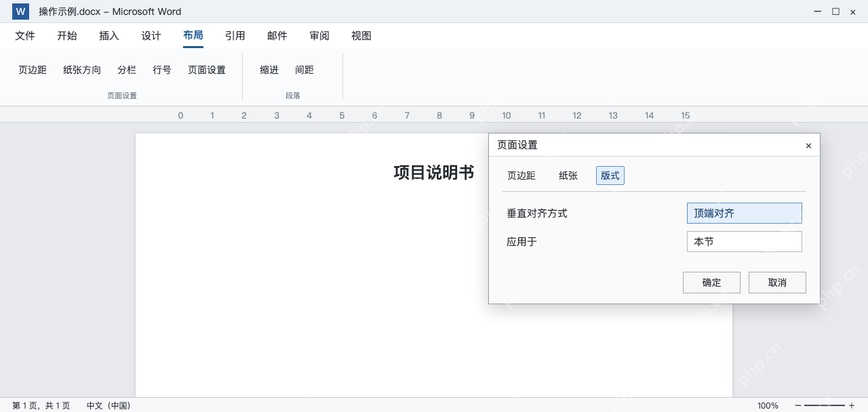
Task: Open the 间距 paragraph option
Action: (x=304, y=70)
